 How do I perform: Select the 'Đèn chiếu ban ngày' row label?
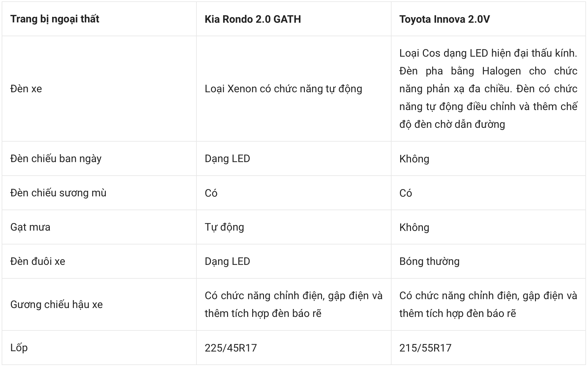[x=56, y=159]
